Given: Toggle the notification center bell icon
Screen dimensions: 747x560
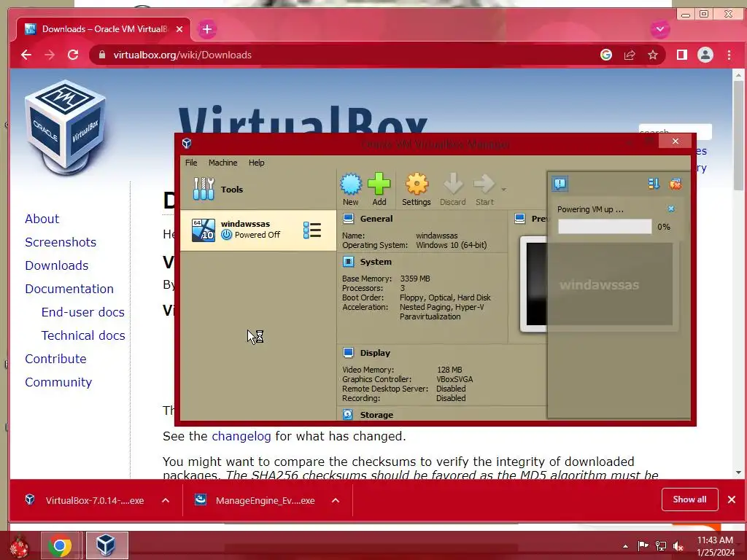Looking at the screenshot, I should [x=560, y=183].
